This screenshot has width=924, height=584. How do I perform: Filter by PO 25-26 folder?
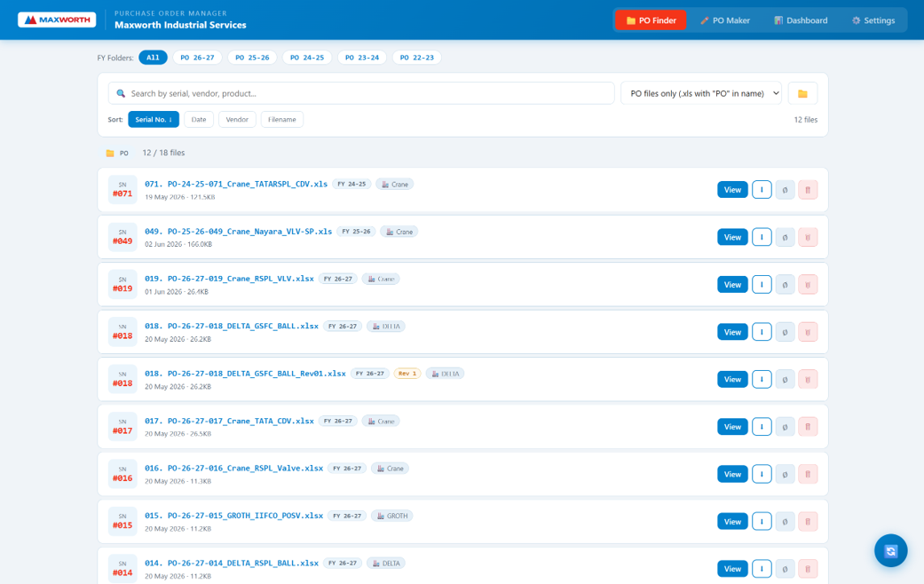click(252, 57)
